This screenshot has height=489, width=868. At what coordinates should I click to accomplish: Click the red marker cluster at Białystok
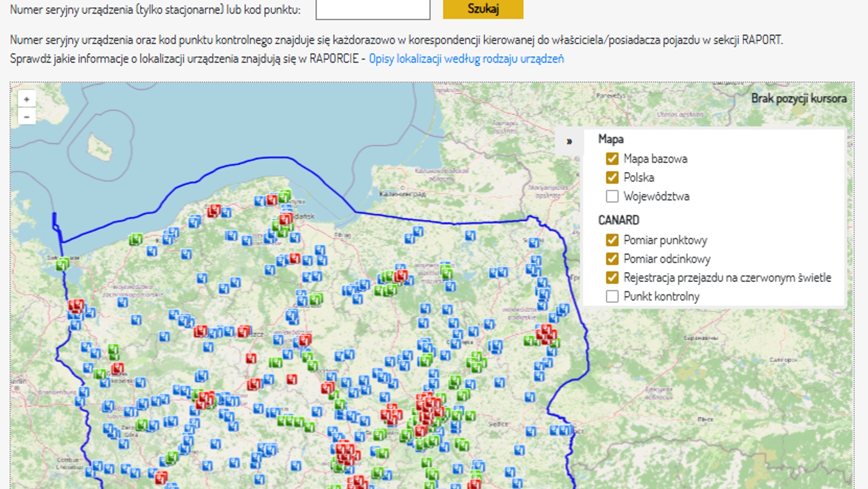[546, 334]
